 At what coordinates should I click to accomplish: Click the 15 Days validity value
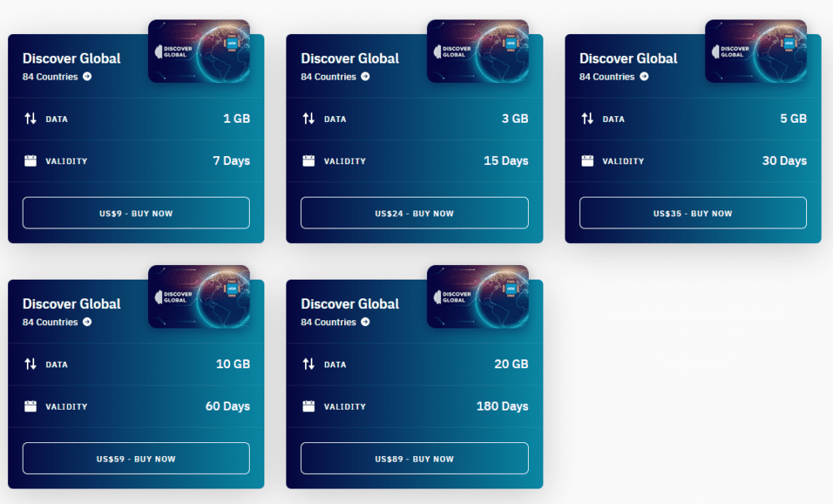pyautogui.click(x=505, y=161)
